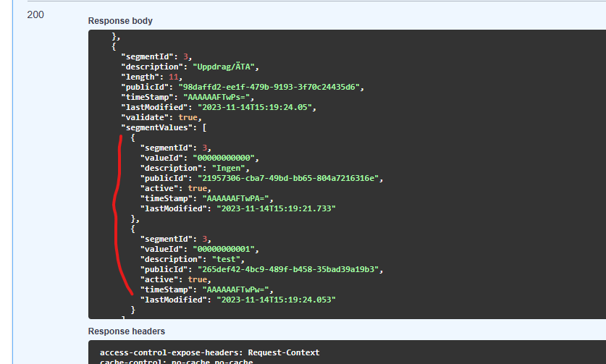Click the lastModified value ending in 24.05

click(x=255, y=107)
